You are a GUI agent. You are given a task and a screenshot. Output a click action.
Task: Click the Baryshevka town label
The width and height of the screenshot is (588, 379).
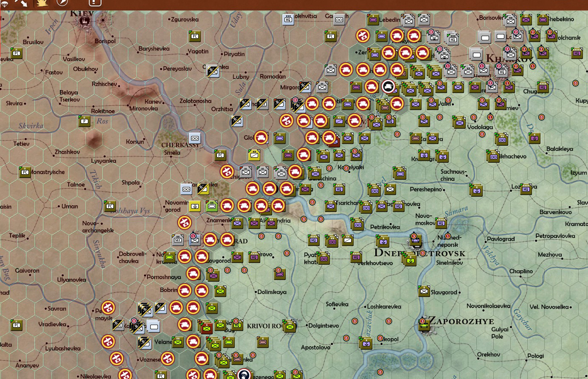tap(154, 49)
